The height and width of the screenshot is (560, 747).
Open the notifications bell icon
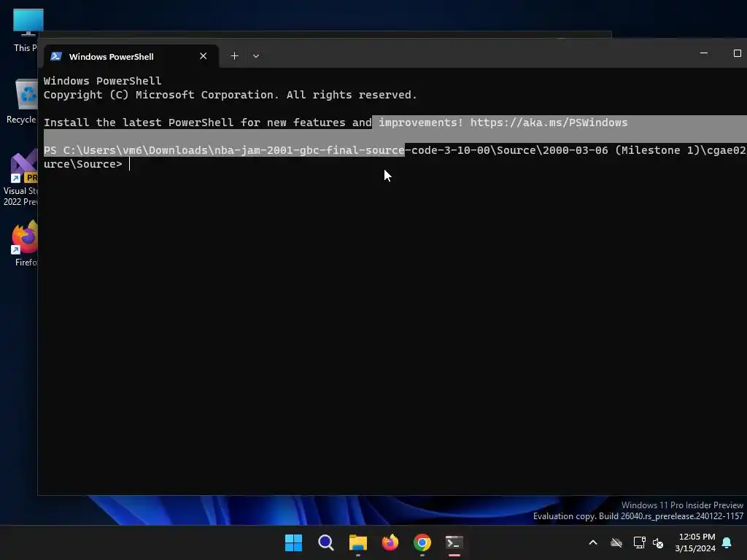point(727,542)
